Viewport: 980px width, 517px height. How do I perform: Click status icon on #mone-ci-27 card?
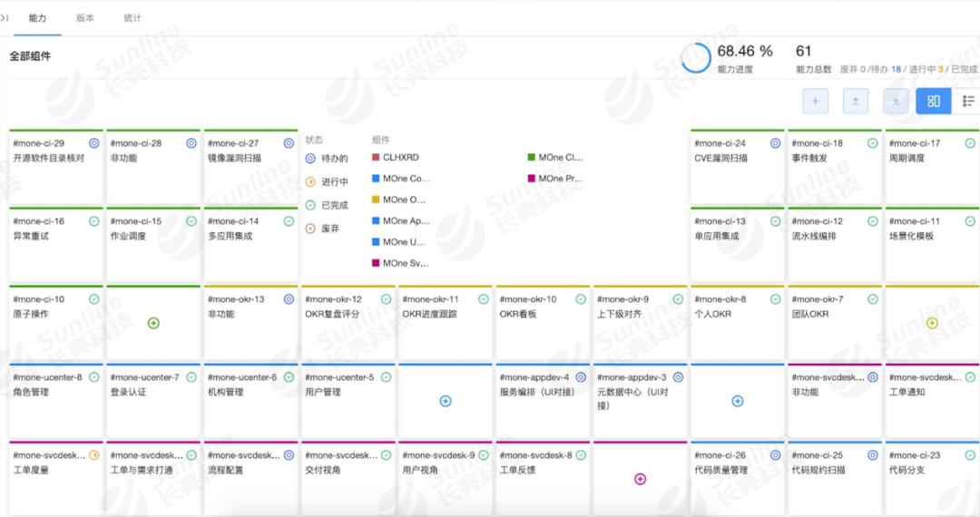click(289, 143)
